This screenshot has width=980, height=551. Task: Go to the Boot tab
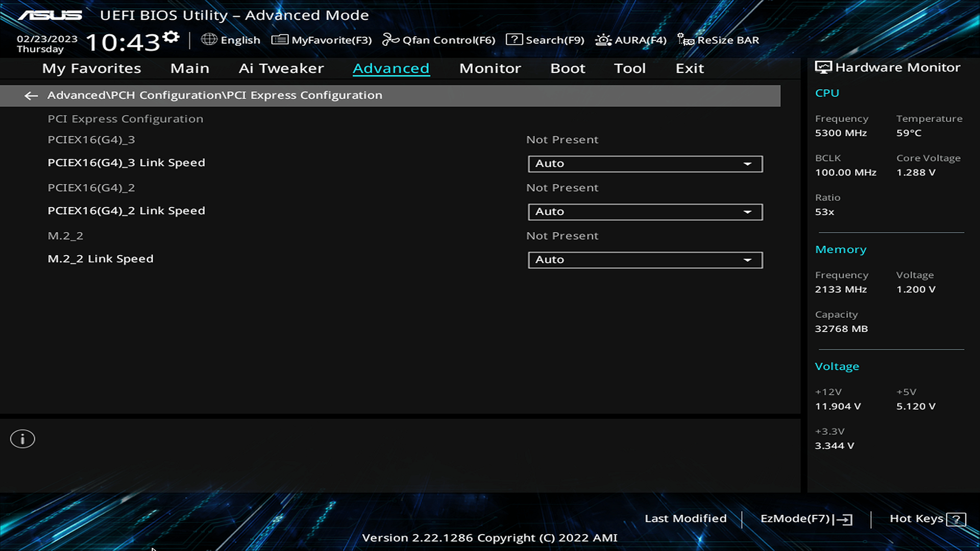point(568,68)
